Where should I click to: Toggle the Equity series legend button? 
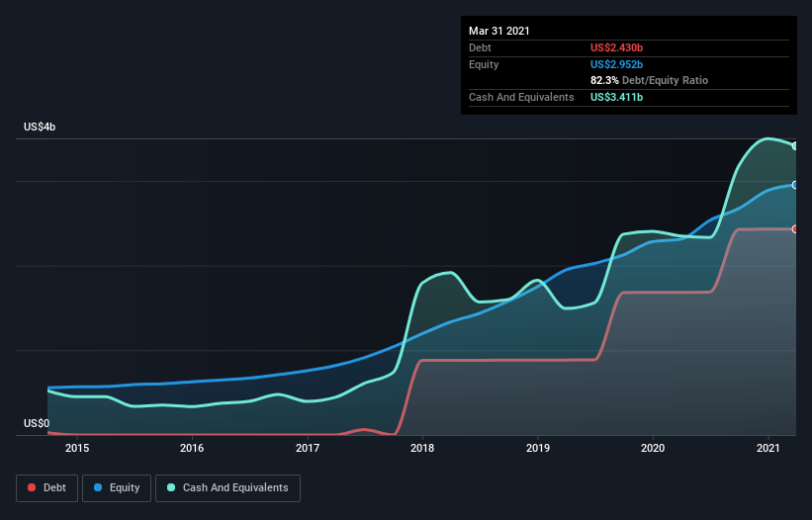point(117,488)
